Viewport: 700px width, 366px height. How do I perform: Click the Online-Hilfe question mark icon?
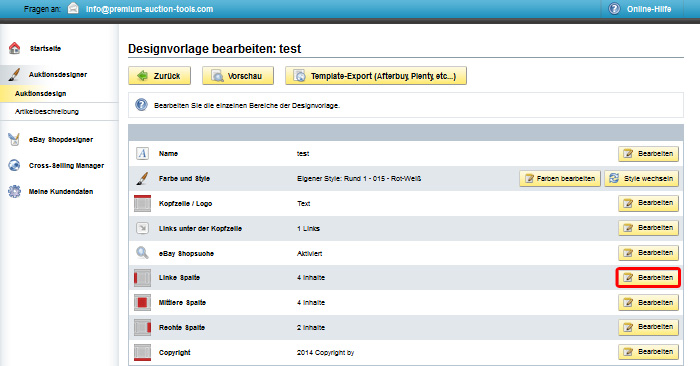(x=614, y=8)
